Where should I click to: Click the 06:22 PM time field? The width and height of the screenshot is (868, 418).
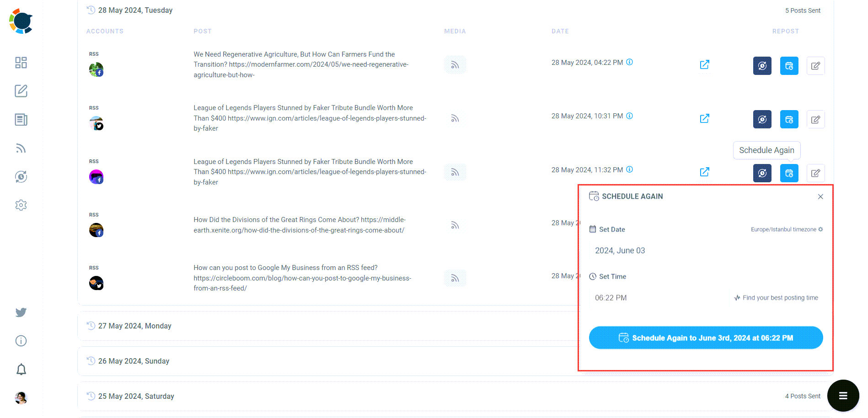611,298
